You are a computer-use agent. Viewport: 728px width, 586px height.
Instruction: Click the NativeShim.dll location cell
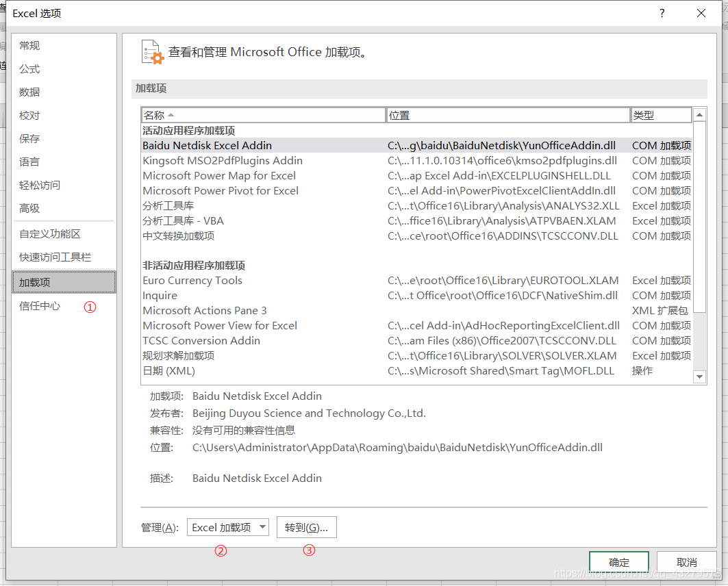click(503, 296)
